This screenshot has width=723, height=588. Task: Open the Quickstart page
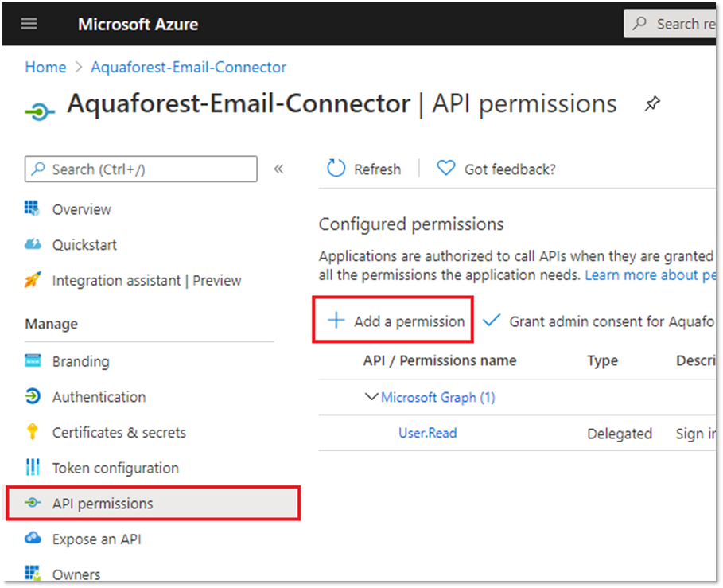pyautogui.click(x=84, y=245)
